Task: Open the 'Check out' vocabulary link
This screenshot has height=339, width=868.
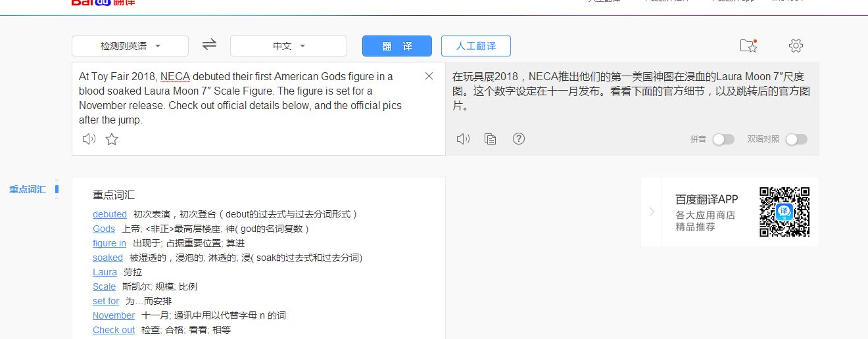Action: [114, 330]
